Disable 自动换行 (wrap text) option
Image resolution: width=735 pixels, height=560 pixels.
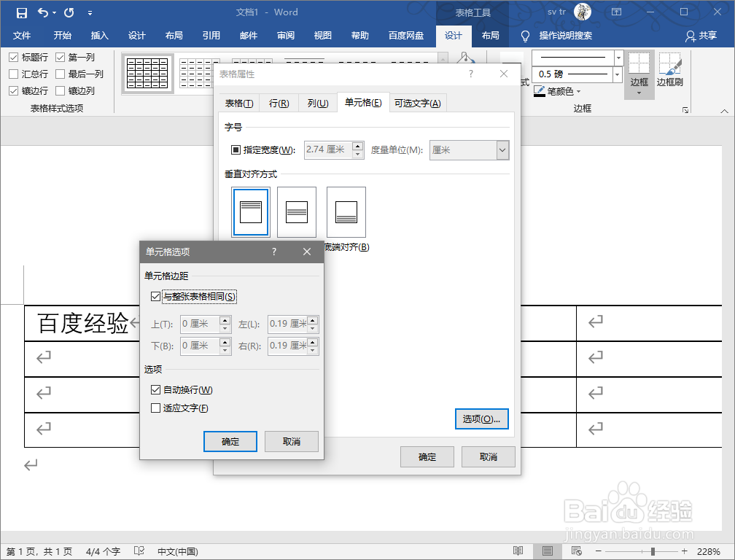(156, 389)
